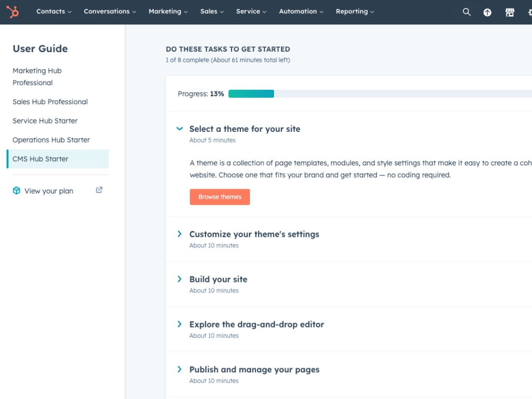
Task: Click Publish and manage your pages heading
Action: [254, 370]
